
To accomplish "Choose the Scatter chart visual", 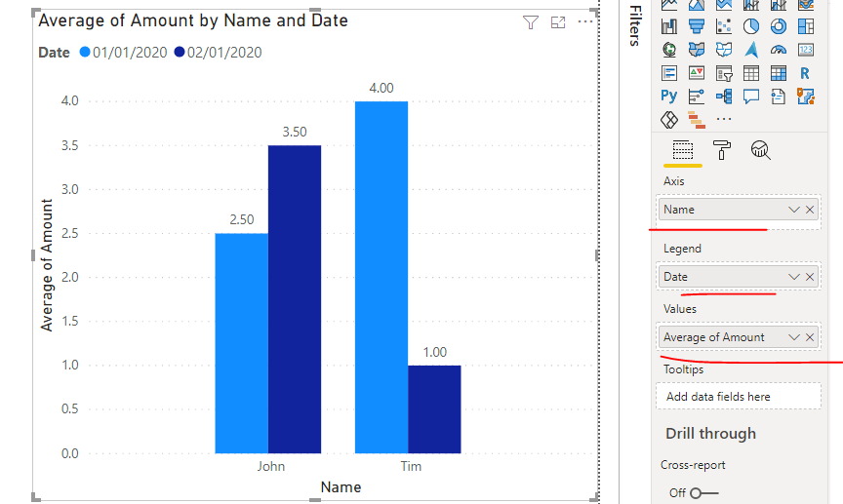I will 724,26.
